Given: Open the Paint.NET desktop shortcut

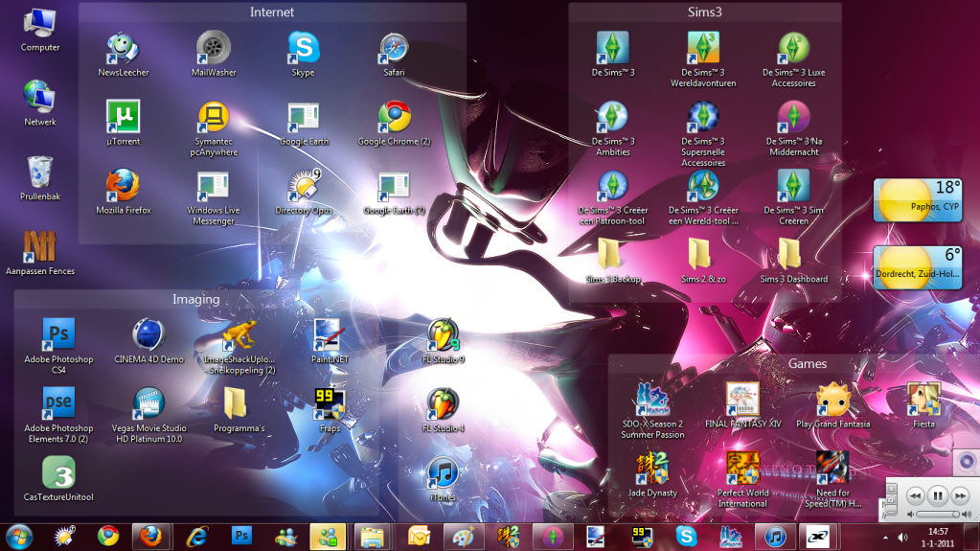Looking at the screenshot, I should (x=330, y=341).
